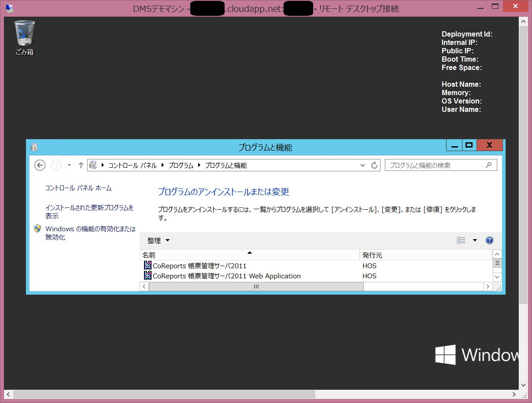The height and width of the screenshot is (403, 532).
Task: Select CoReports 帳票管理サーバ2011 row
Action: click(x=316, y=266)
